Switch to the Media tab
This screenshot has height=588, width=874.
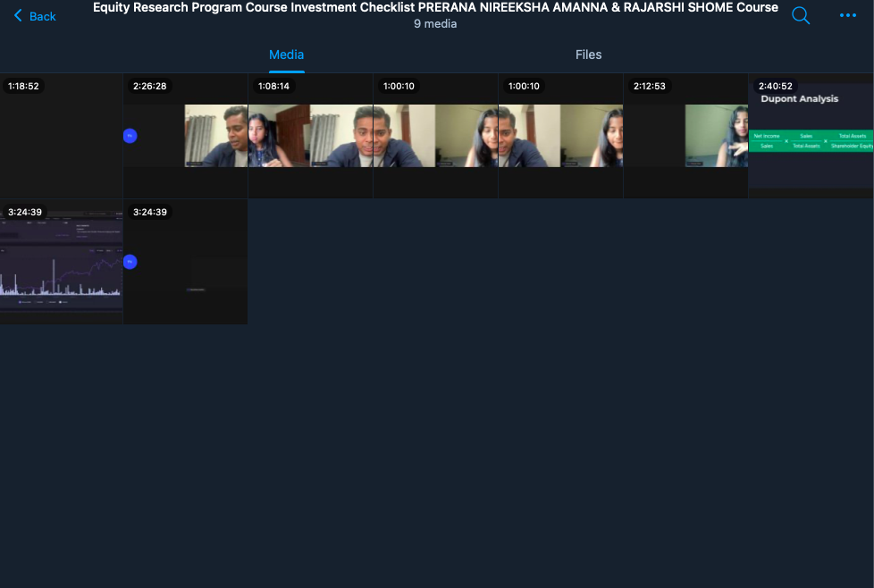tap(286, 55)
